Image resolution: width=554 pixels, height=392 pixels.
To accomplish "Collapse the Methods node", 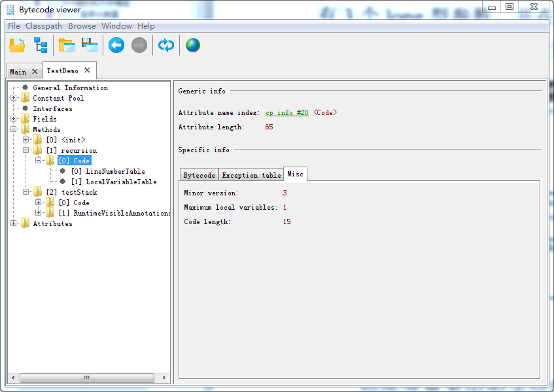I will pos(14,129).
